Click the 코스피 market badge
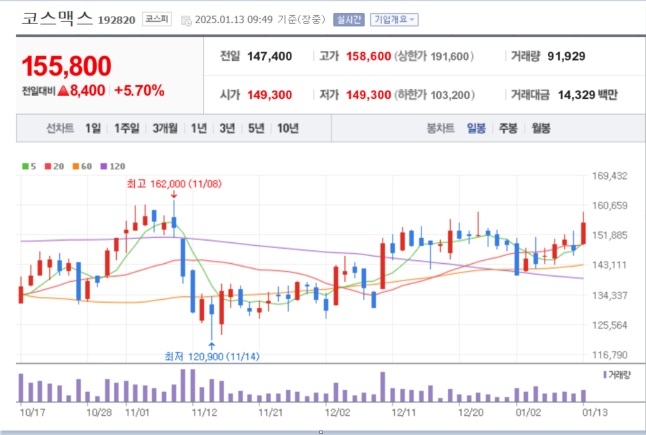The height and width of the screenshot is (435, 646). point(156,19)
